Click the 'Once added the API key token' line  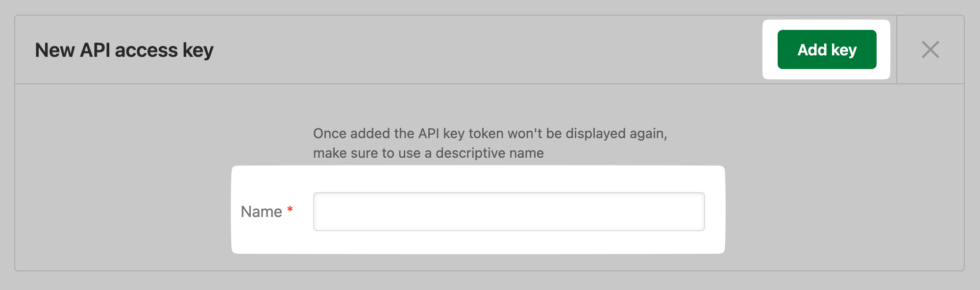[x=490, y=133]
